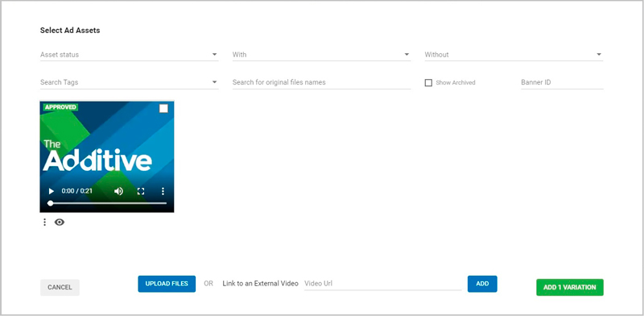This screenshot has height=316, width=644.
Task: Open the Without filter dropdown
Action: [514, 55]
